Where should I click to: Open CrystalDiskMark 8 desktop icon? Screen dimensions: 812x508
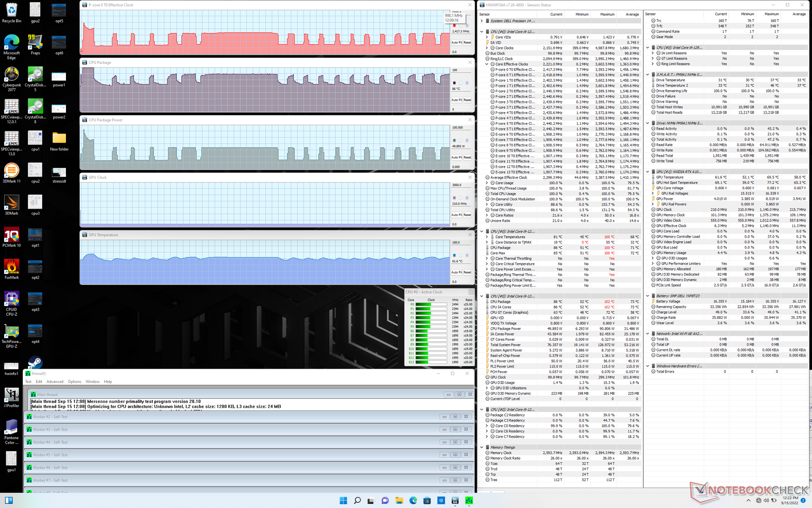35,106
